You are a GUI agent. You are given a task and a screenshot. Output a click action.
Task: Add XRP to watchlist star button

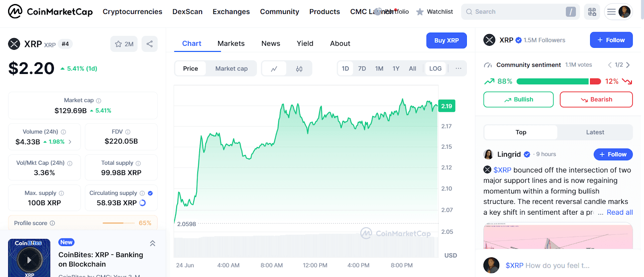[124, 44]
